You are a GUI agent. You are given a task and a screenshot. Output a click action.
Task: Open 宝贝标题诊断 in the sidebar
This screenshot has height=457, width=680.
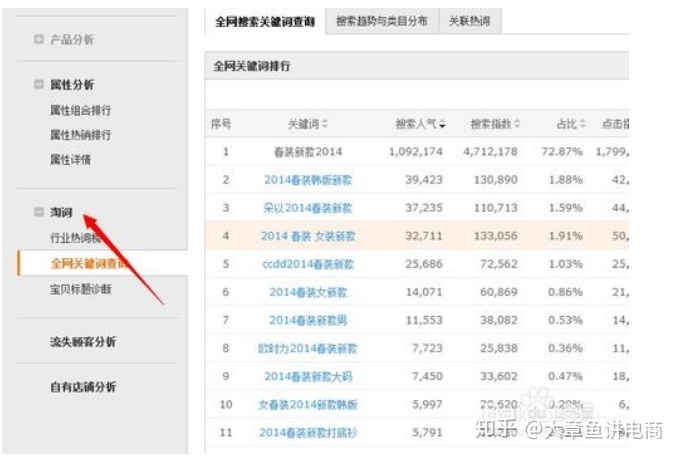click(81, 289)
